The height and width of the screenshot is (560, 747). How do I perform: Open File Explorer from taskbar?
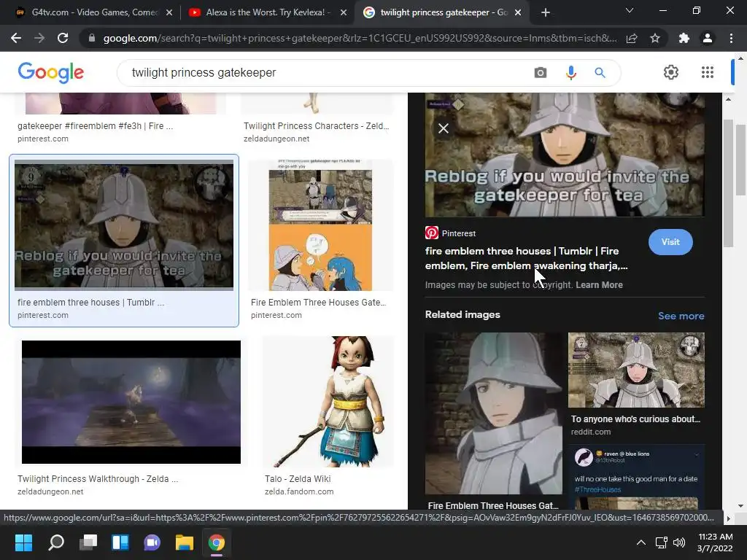coord(185,542)
